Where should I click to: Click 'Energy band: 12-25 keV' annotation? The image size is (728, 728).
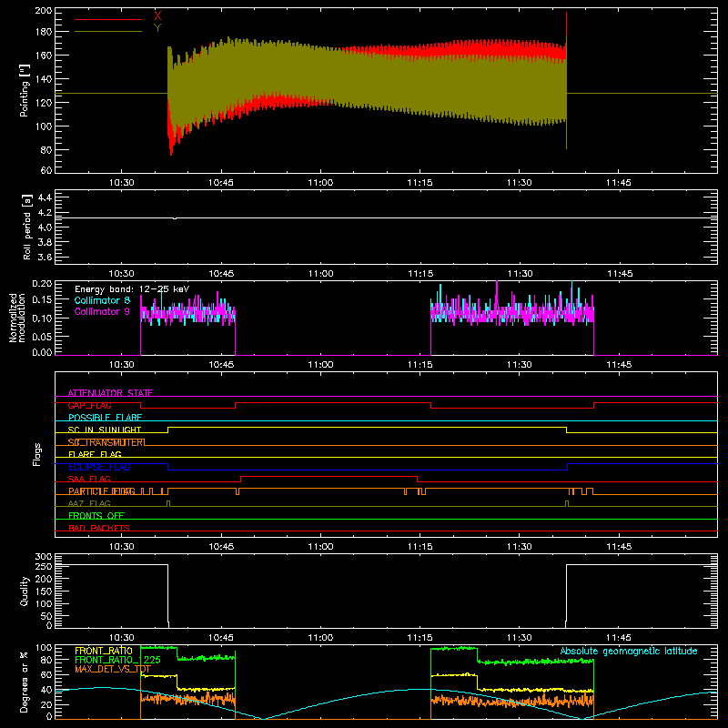[x=132, y=289]
